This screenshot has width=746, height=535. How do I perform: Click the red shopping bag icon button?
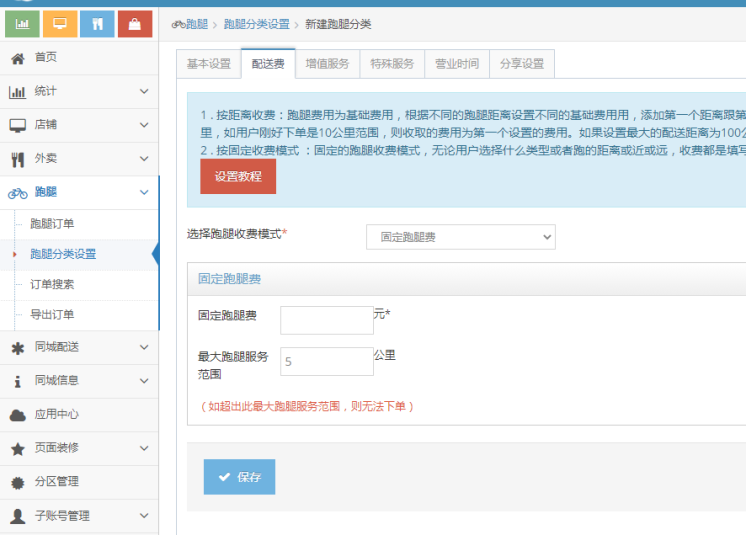(135, 23)
